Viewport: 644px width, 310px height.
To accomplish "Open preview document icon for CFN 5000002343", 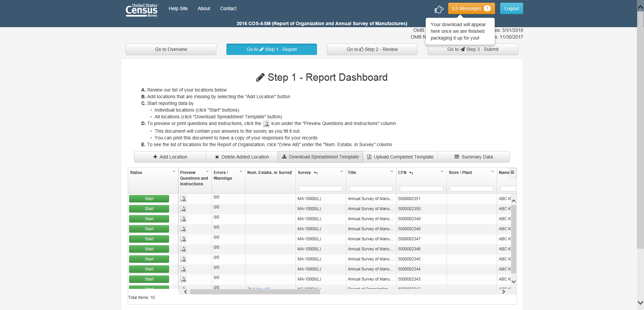I will [183, 279].
